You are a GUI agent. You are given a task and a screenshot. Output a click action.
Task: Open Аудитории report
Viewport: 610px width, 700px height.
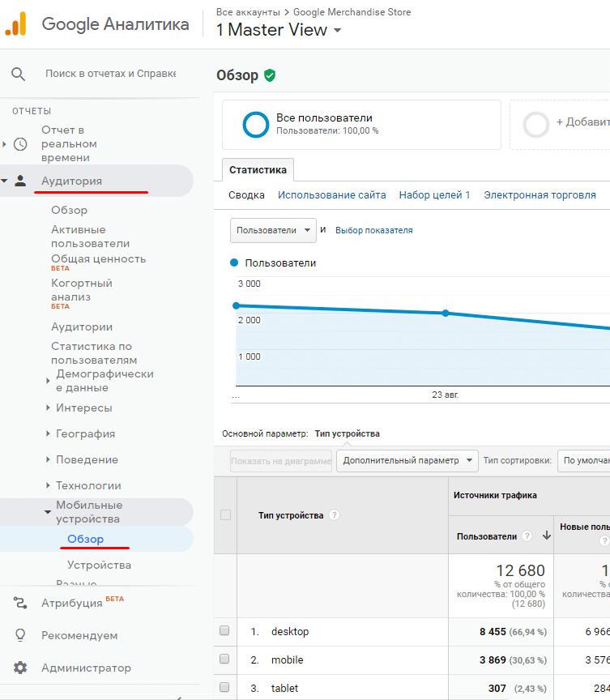[82, 327]
